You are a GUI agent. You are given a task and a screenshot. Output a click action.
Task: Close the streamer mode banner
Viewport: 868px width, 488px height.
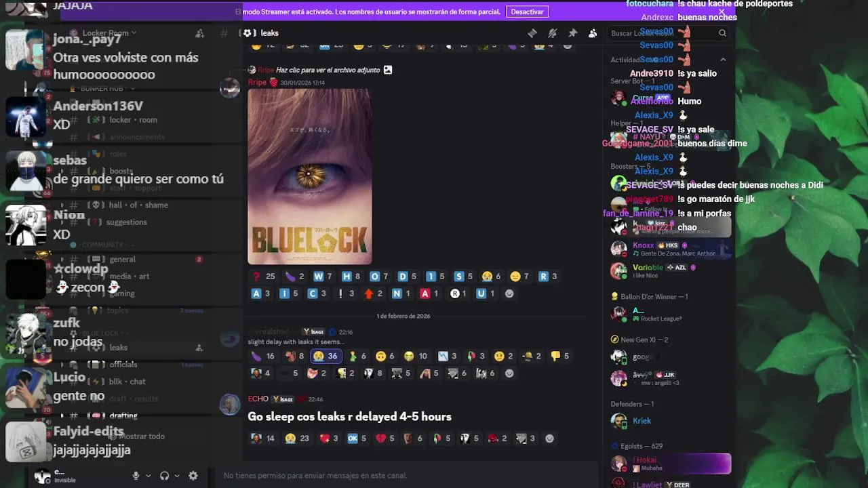[722, 12]
